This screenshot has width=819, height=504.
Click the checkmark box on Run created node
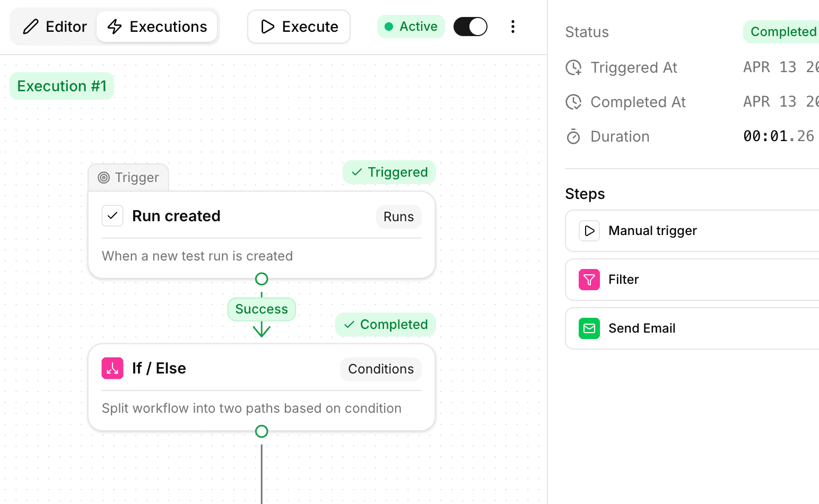pyautogui.click(x=112, y=215)
